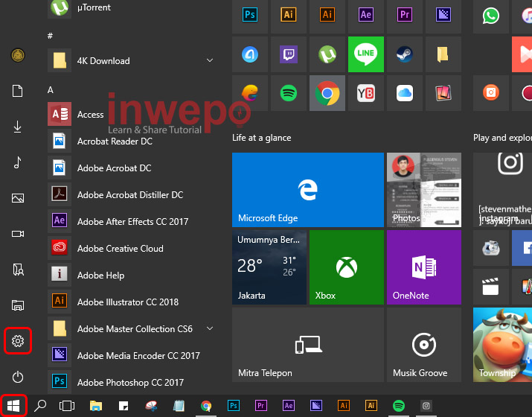Open the Steam tile
This screenshot has height=417, width=532.
[x=405, y=54]
